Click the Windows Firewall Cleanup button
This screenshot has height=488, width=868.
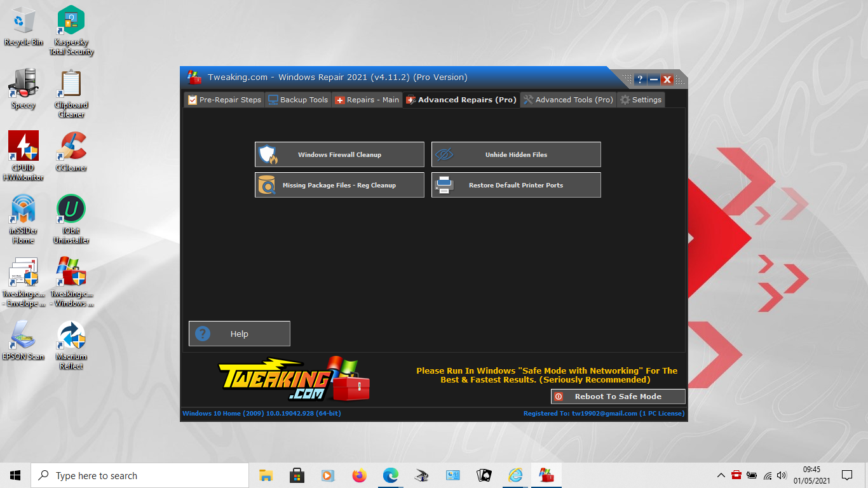(339, 154)
